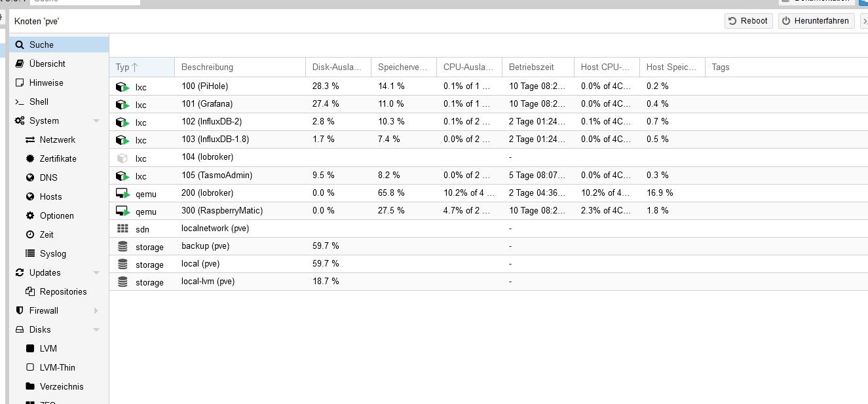Click the QEMU VM icon for Iobroker 200
The image size is (868, 404).
(x=123, y=193)
